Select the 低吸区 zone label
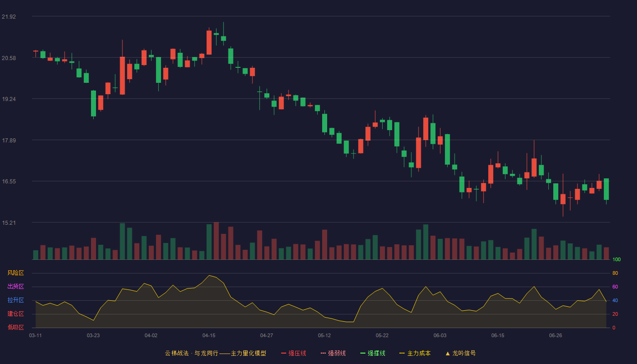637x364 pixels. pos(15,327)
